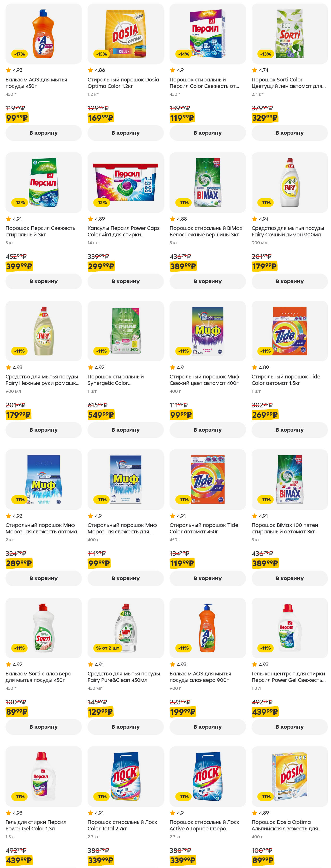Add Миф Свежий цвет 400г to cart

(207, 430)
